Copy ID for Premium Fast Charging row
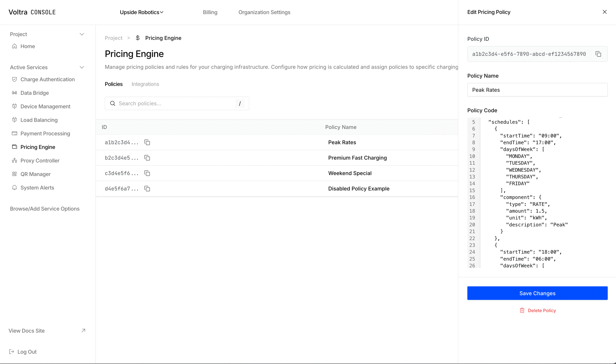This screenshot has width=616, height=364. click(x=147, y=158)
